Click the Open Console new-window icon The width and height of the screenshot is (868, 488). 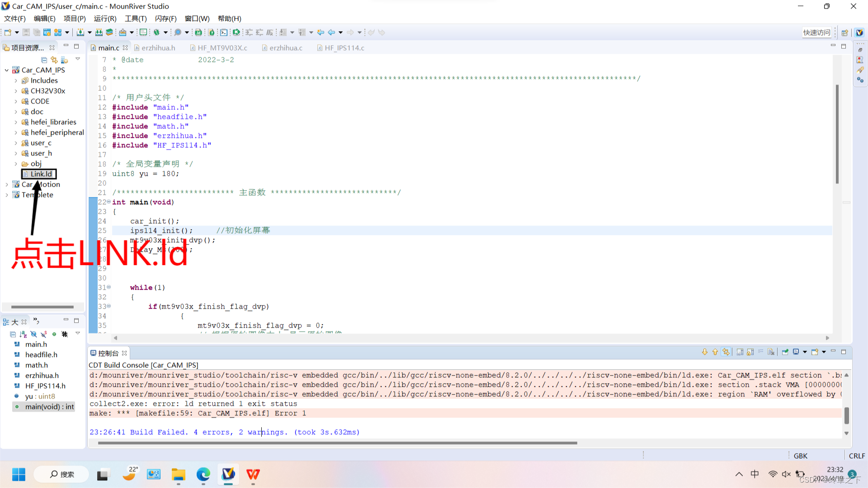coord(815,352)
